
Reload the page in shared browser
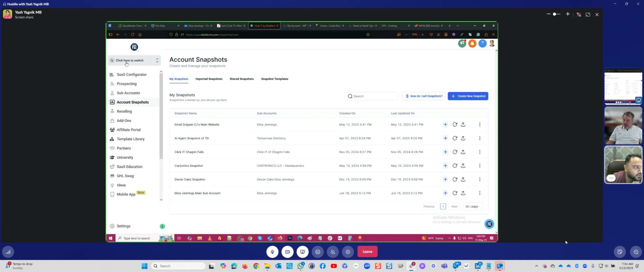(132, 35)
